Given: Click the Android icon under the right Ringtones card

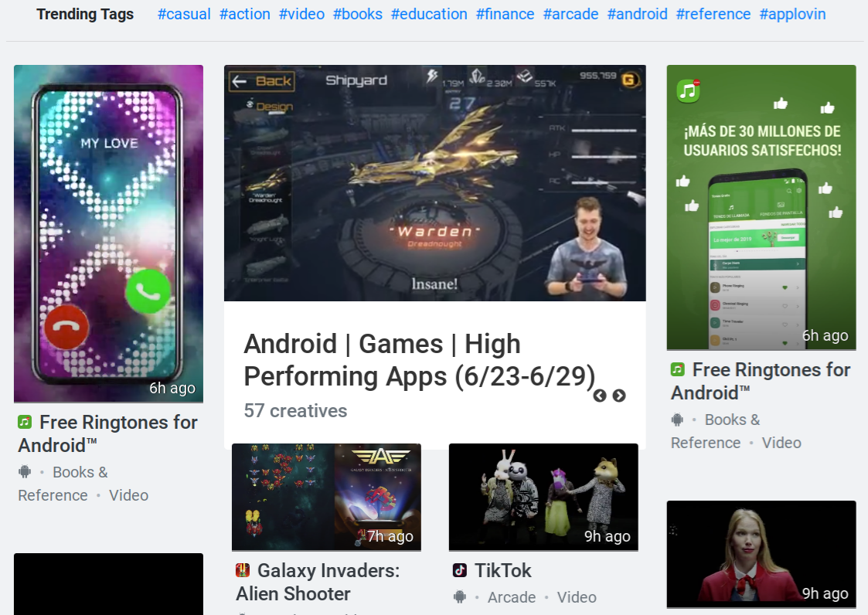Looking at the screenshot, I should pyautogui.click(x=678, y=420).
